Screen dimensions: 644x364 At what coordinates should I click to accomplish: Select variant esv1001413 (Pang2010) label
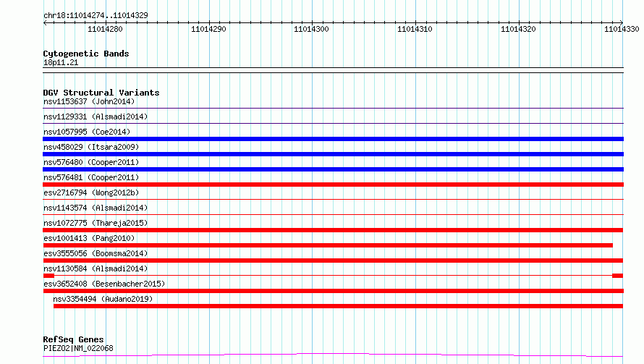tap(89, 238)
